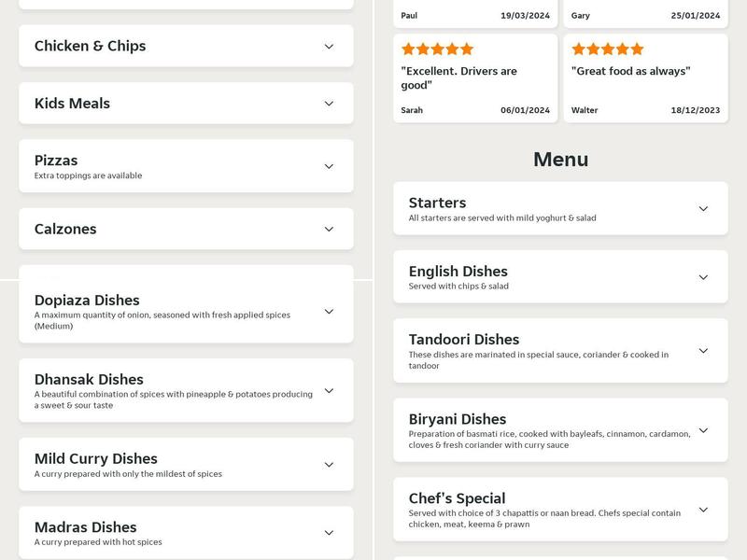Expand the Calzones menu card
This screenshot has height=560, width=747.
point(187,228)
